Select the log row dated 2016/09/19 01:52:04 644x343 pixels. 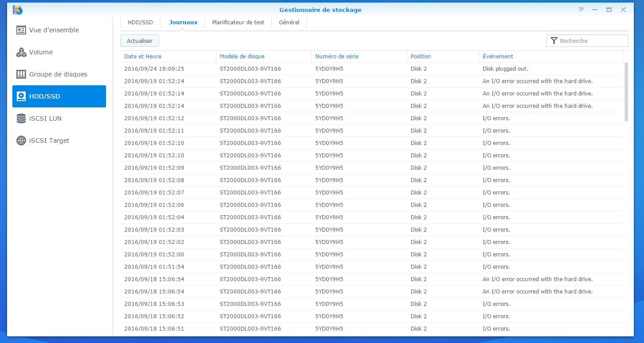(372, 217)
